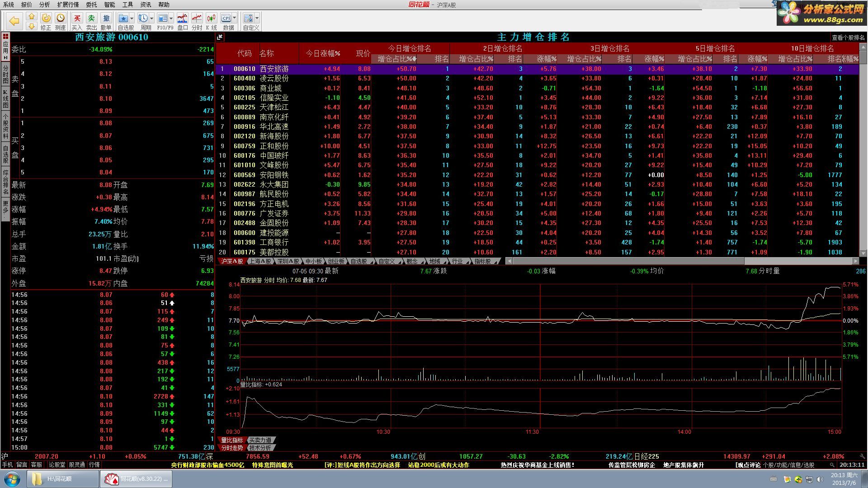Click the yellow back arrow toolbar icon
The width and height of the screenshot is (868, 488).
(14, 21)
